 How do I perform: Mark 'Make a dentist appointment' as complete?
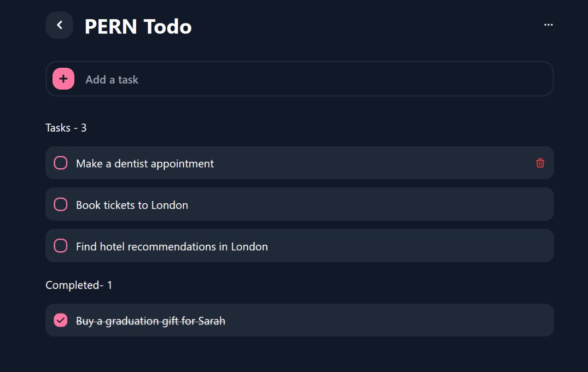[60, 163]
